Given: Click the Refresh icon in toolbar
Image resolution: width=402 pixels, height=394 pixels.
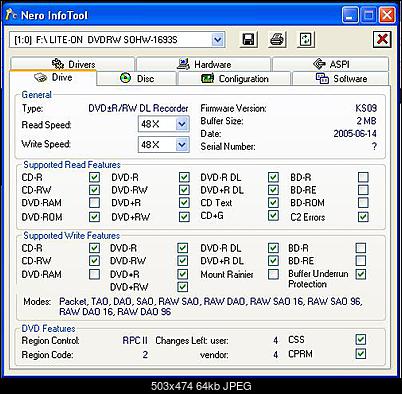Looking at the screenshot, I should 306,40.
